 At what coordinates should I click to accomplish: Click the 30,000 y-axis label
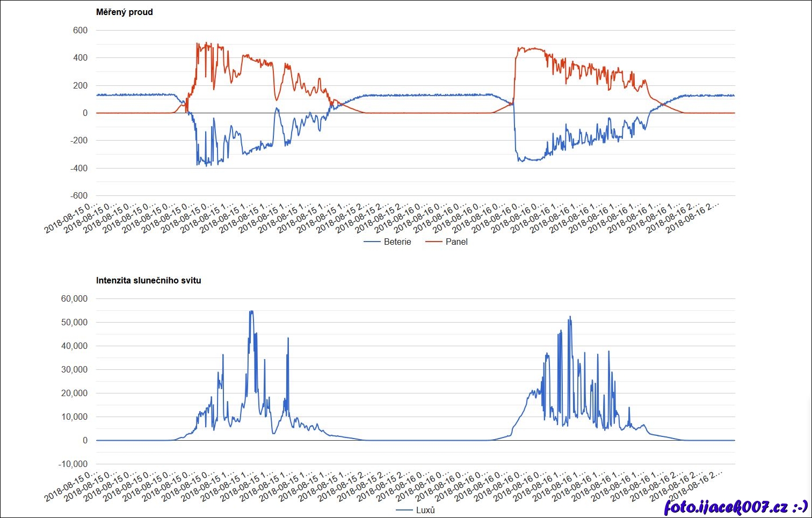click(74, 369)
